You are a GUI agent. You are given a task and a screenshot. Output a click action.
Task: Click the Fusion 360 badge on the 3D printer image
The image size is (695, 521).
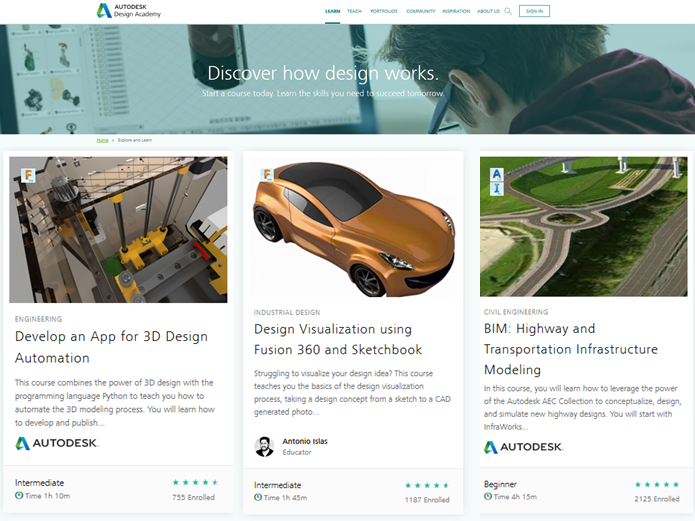[x=28, y=175]
